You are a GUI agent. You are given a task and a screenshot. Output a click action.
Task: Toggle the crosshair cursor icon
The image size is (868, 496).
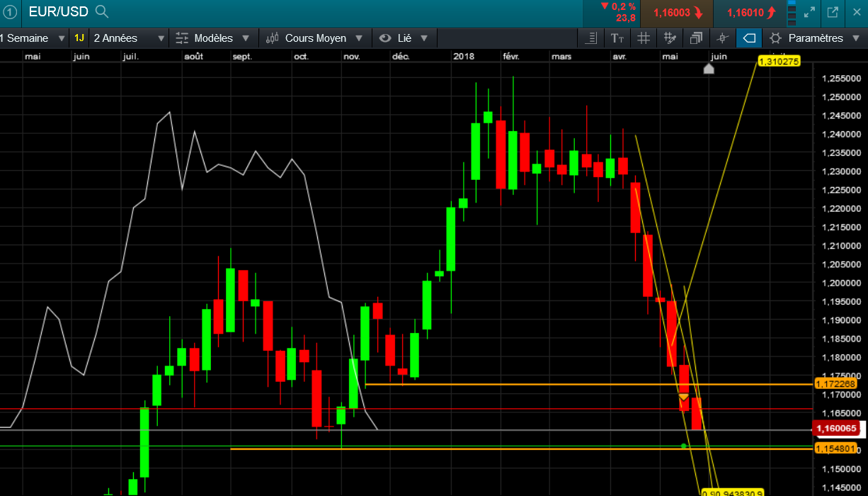[x=722, y=38]
